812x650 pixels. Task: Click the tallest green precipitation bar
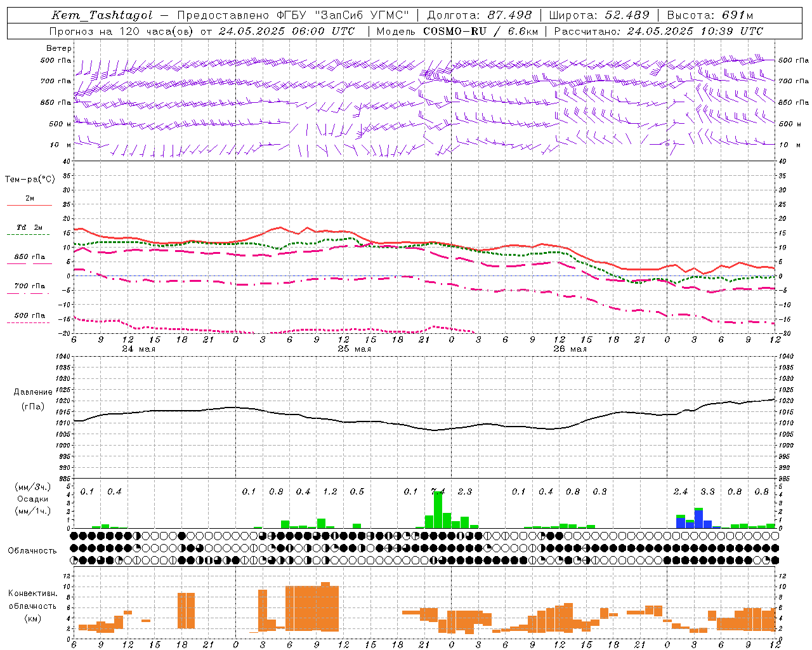(x=438, y=510)
